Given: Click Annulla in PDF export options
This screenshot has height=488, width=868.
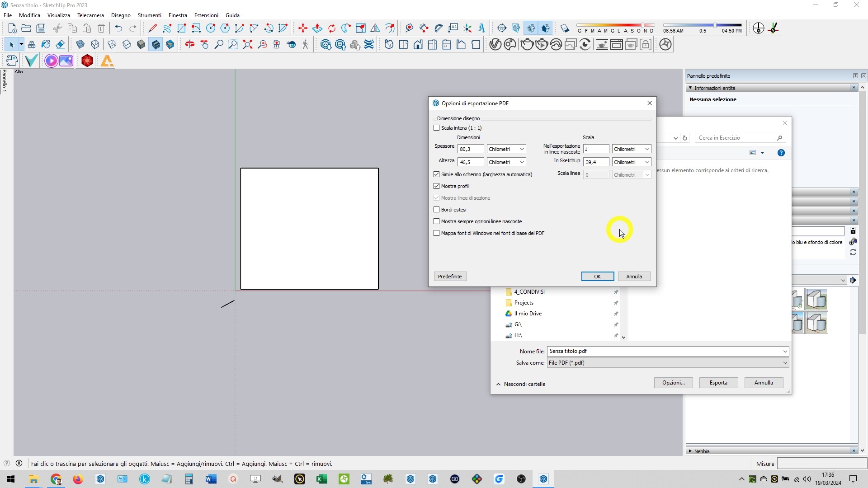Looking at the screenshot, I should tap(634, 277).
